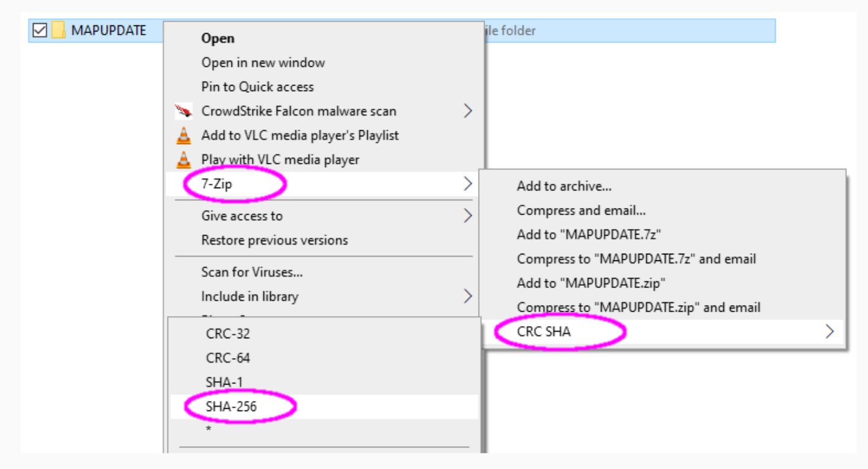Click VLC cone icon beside Add to Playlist
Image resolution: width=868 pixels, height=469 pixels.
pos(183,136)
